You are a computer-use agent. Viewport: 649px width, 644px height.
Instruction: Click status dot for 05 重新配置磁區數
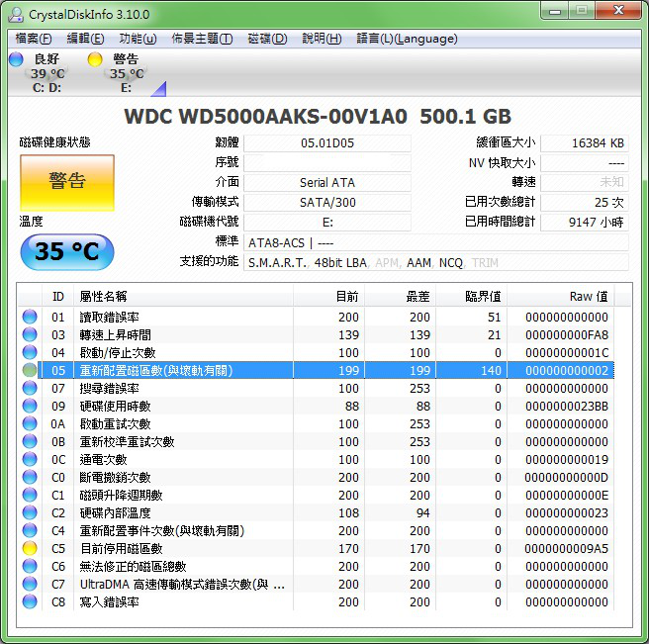point(30,370)
